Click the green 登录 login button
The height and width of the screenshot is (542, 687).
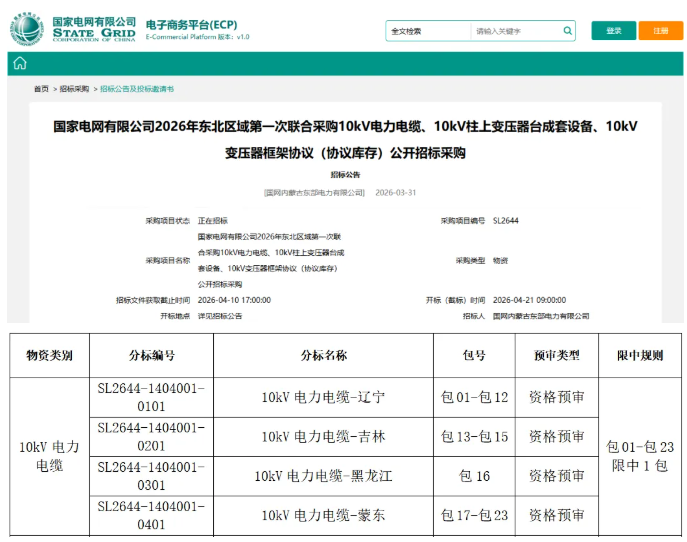613,31
